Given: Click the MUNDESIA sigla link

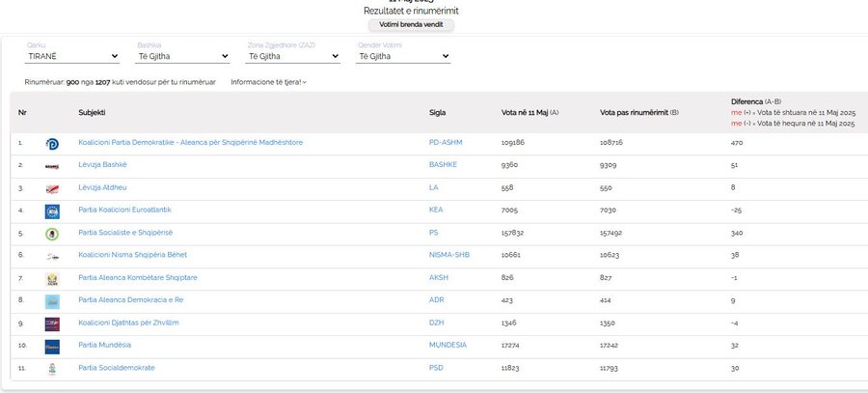Looking at the screenshot, I should (448, 345).
